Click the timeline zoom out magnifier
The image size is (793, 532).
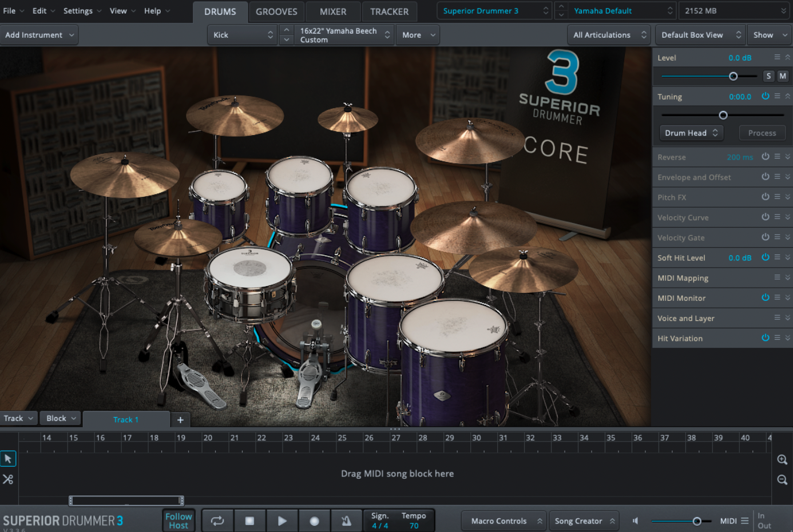782,480
